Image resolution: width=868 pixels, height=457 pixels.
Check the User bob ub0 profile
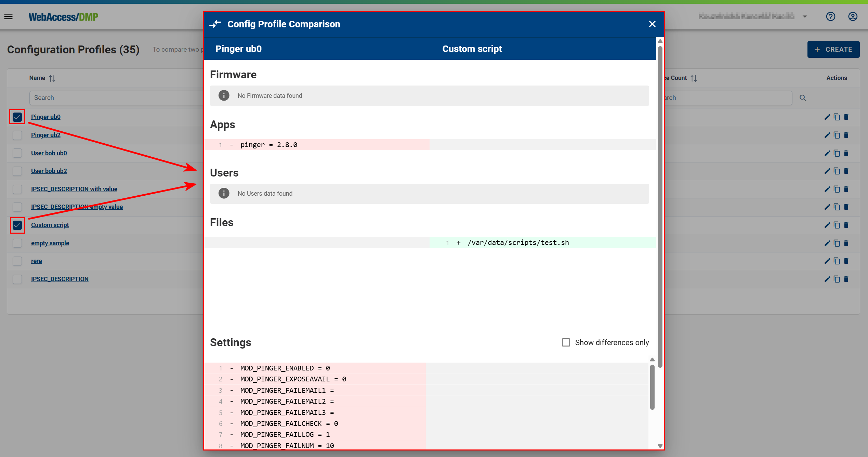17,153
